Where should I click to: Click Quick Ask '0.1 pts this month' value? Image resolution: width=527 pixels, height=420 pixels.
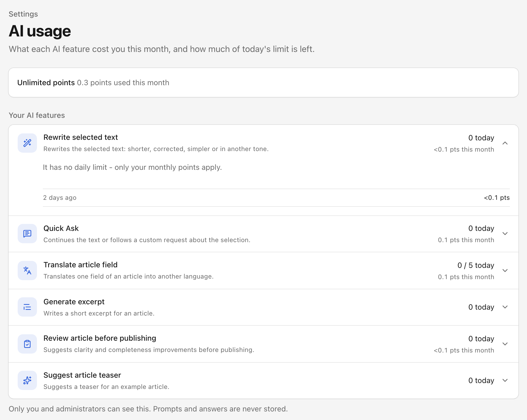(466, 240)
